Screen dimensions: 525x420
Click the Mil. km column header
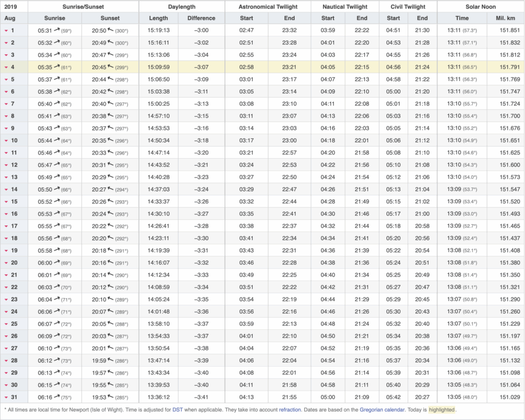click(x=505, y=18)
